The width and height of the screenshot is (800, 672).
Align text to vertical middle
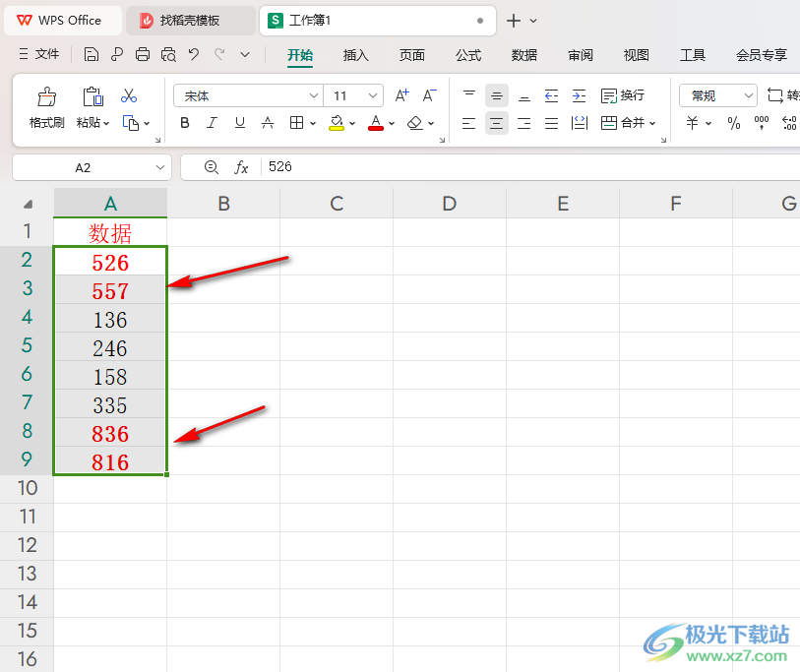[x=496, y=95]
